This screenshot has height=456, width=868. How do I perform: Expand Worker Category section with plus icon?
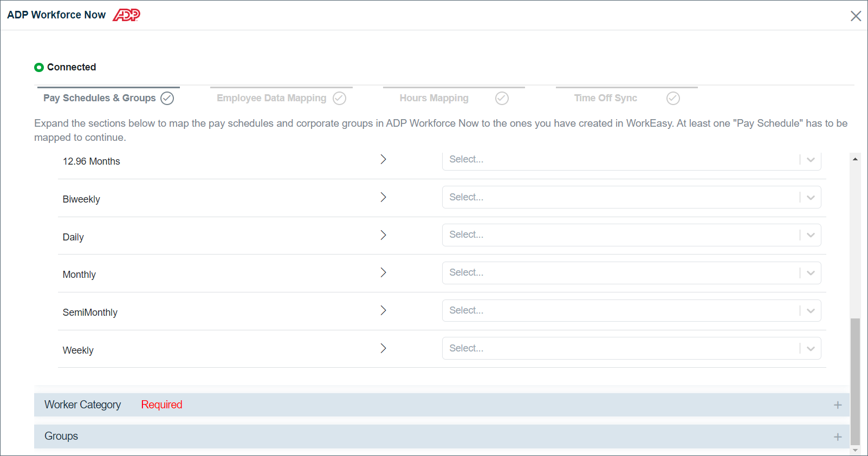tap(838, 405)
